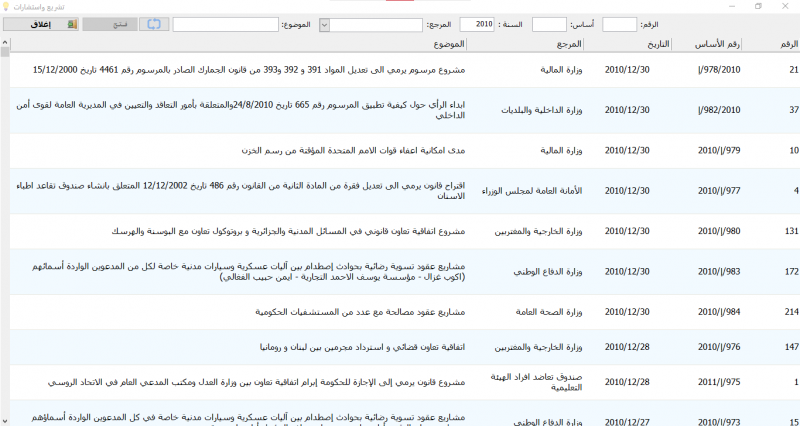Click the رقم الأساس cell 2010/إ/980
This screenshot has height=426, width=800.
point(719,231)
